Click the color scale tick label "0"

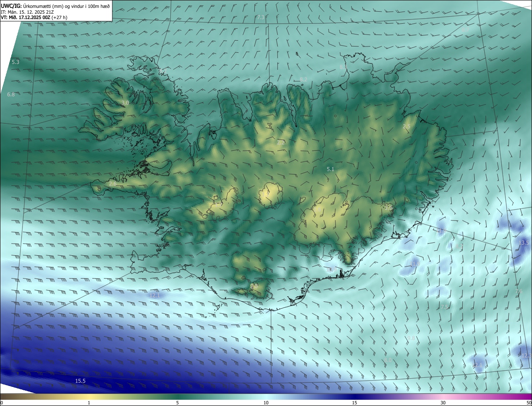click(x=2, y=403)
